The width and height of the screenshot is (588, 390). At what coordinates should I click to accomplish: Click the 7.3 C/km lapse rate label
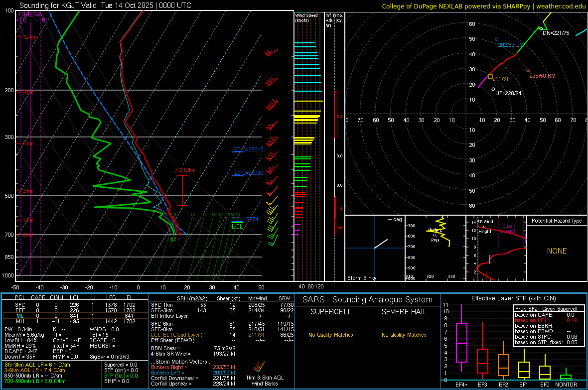point(185,170)
